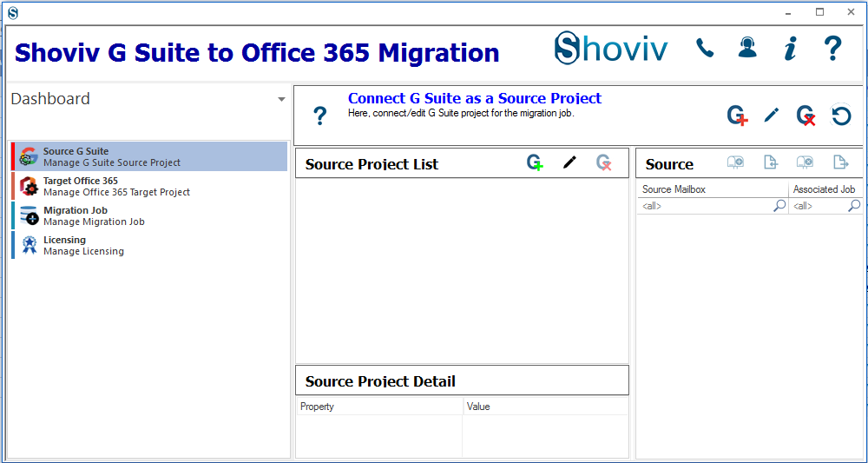This screenshot has width=868, height=463.
Task: Click the question mark beside Connect G Suite
Action: tap(320, 116)
